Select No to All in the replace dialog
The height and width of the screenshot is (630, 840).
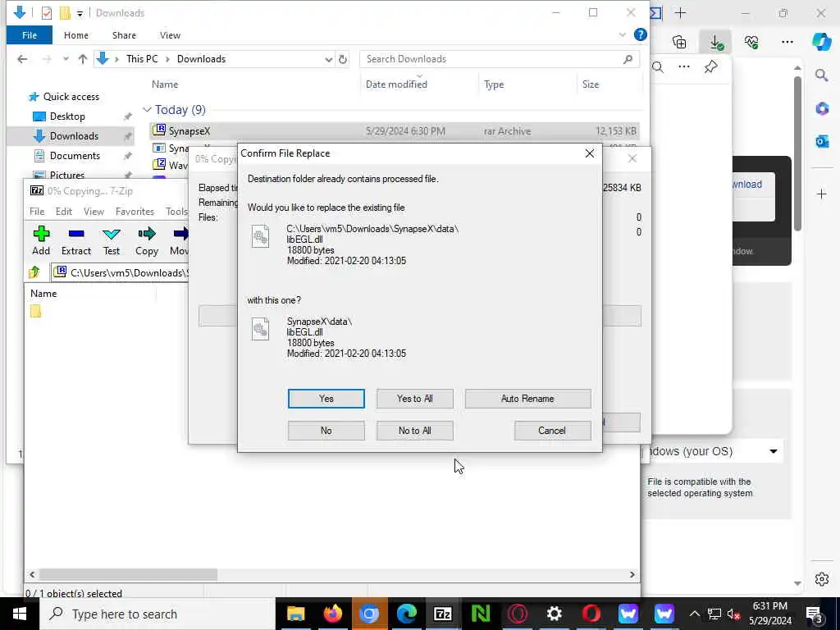click(x=414, y=431)
